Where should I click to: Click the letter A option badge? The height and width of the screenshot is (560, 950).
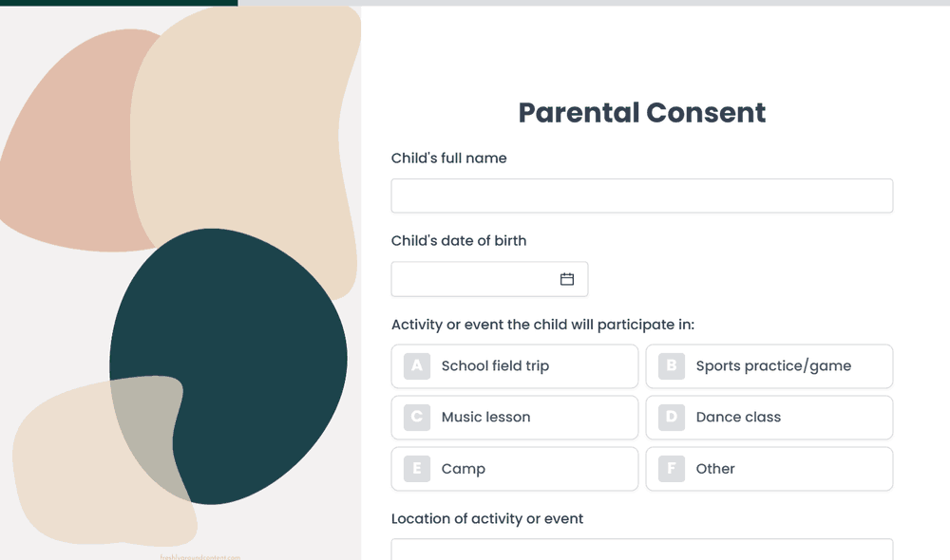click(417, 366)
